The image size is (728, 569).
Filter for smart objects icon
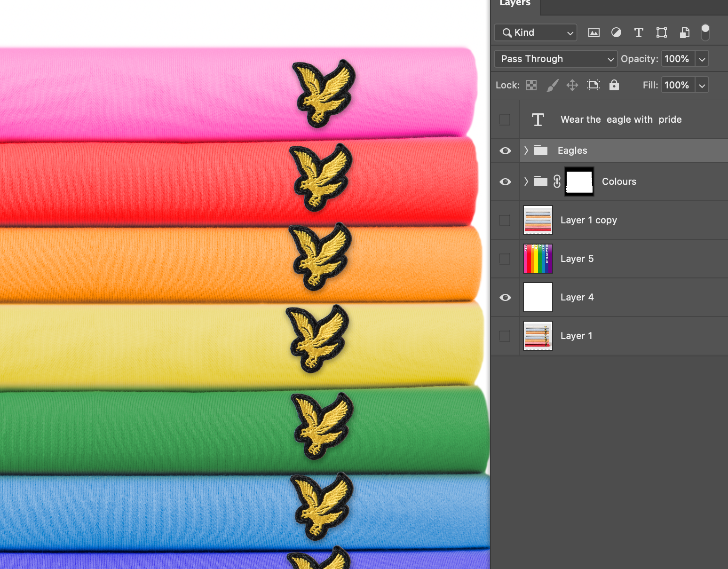[x=685, y=32]
